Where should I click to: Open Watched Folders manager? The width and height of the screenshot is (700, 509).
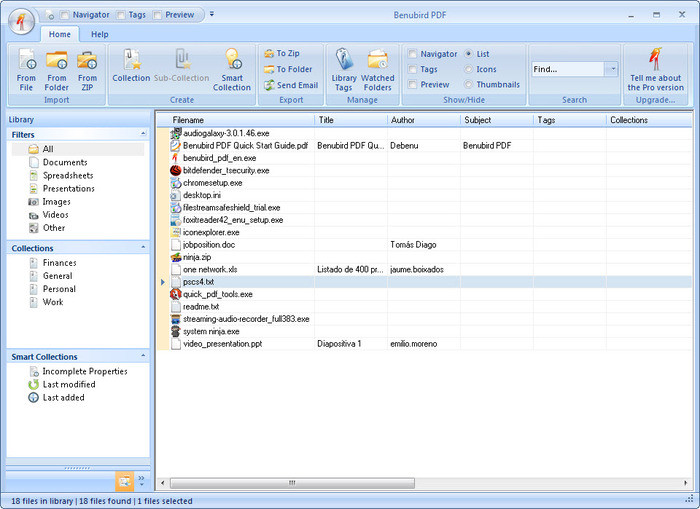click(378, 70)
